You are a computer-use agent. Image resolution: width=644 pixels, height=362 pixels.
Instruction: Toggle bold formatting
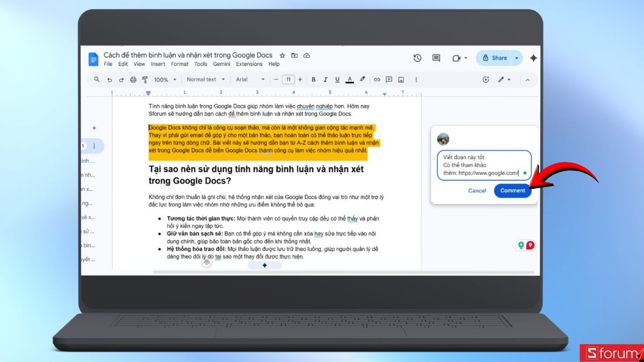[314, 79]
